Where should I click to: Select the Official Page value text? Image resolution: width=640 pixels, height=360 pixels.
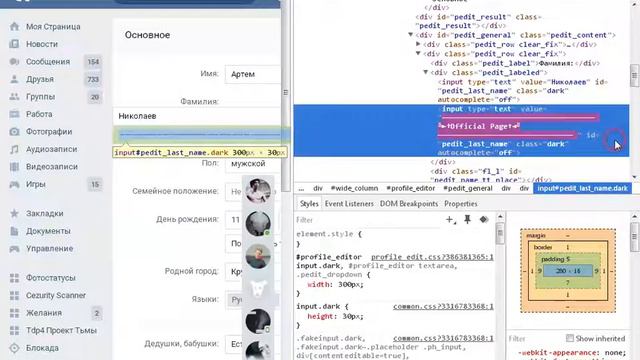coord(480,127)
